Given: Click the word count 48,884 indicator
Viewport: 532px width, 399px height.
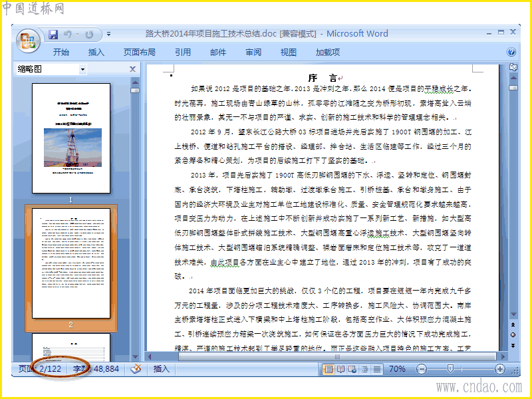Looking at the screenshot, I should pos(96,369).
